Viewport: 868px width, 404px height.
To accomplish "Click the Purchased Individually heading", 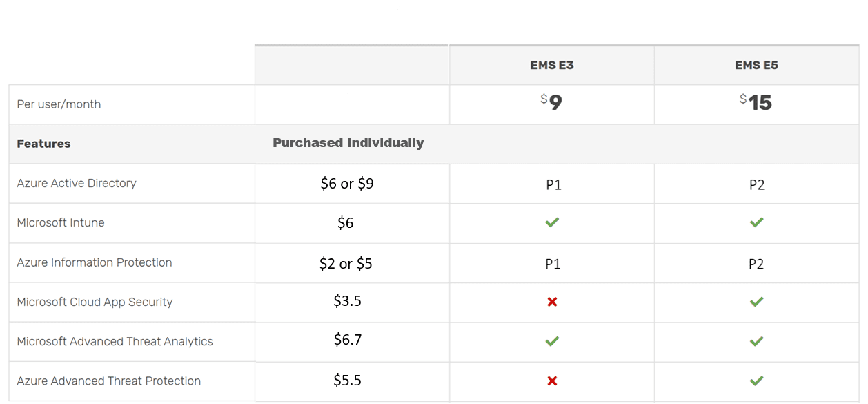I will (348, 143).
